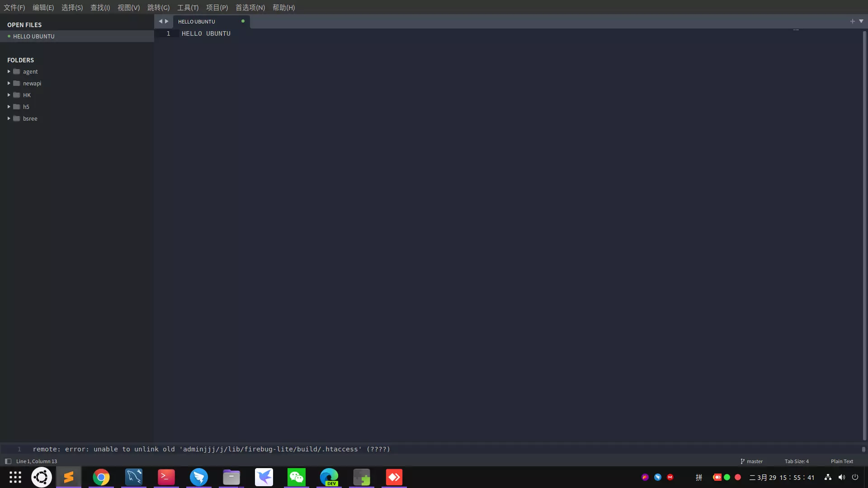Expand the HK folder

coord(9,95)
